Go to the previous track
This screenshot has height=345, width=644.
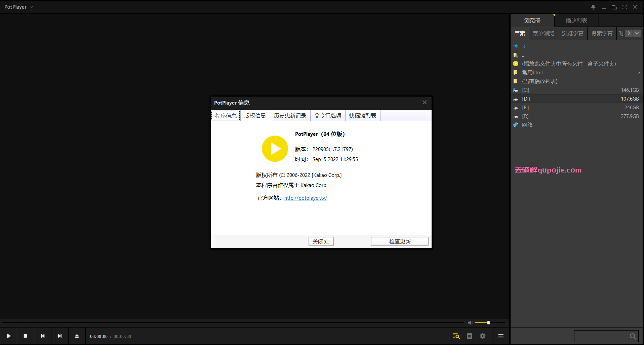pos(43,336)
